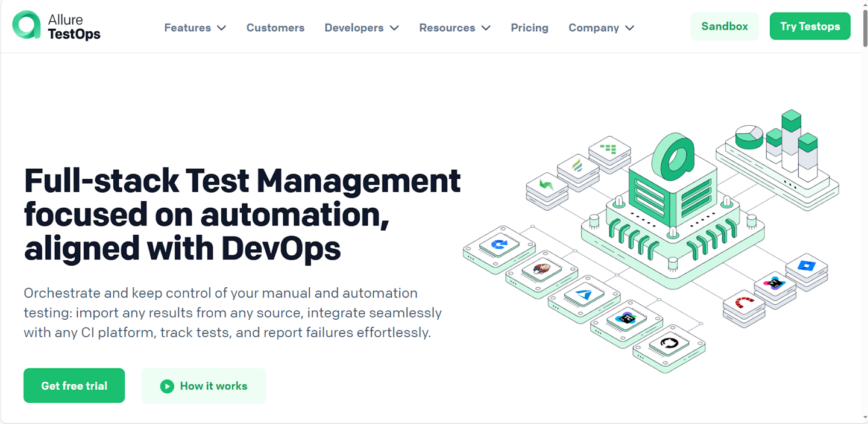Expand the Resources dropdown chevron
Screen dimensions: 868x424
[x=486, y=28]
